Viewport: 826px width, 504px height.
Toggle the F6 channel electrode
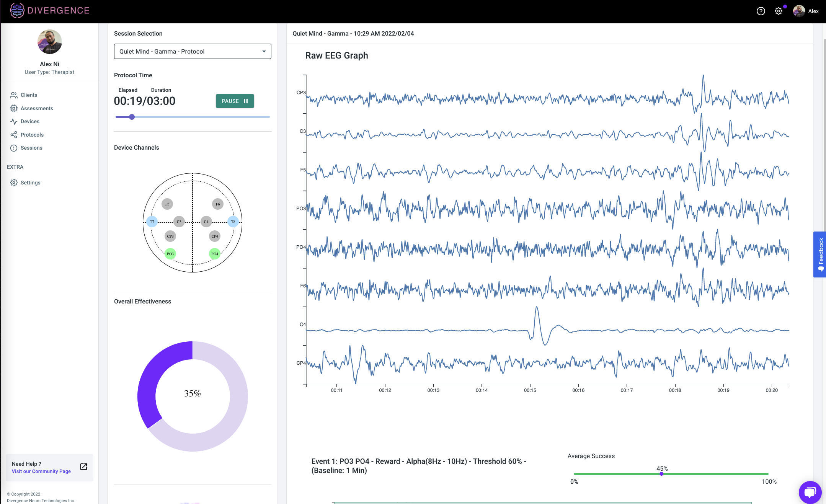click(x=218, y=204)
